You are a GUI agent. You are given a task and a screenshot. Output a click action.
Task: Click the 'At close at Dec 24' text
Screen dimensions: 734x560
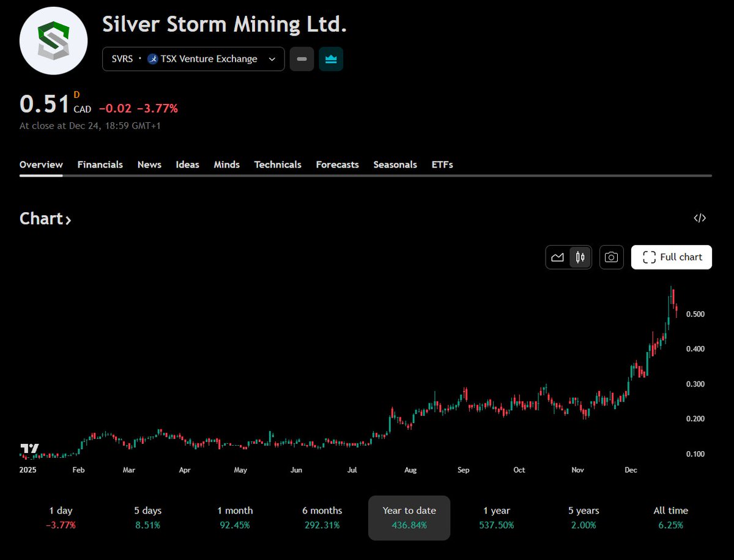pos(90,126)
